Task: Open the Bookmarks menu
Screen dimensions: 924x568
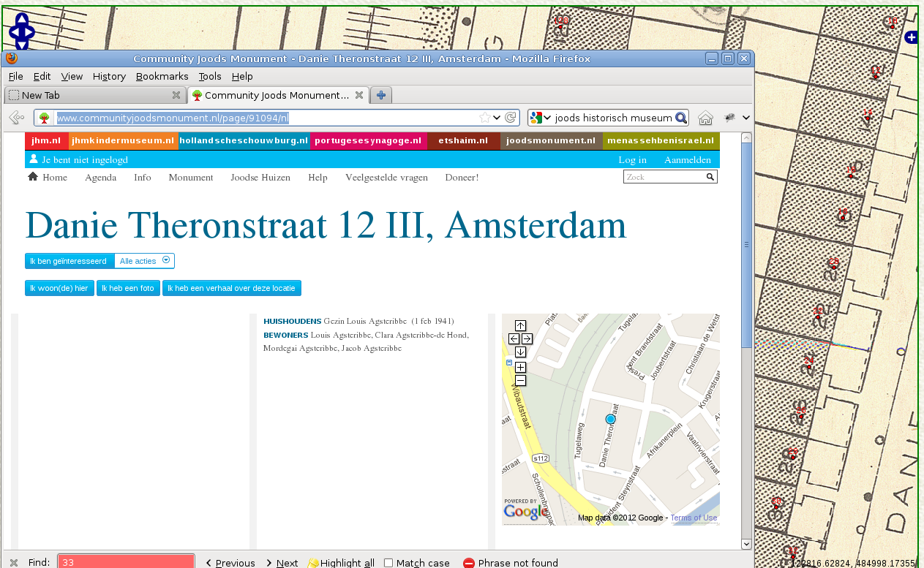Action: pyautogui.click(x=162, y=76)
